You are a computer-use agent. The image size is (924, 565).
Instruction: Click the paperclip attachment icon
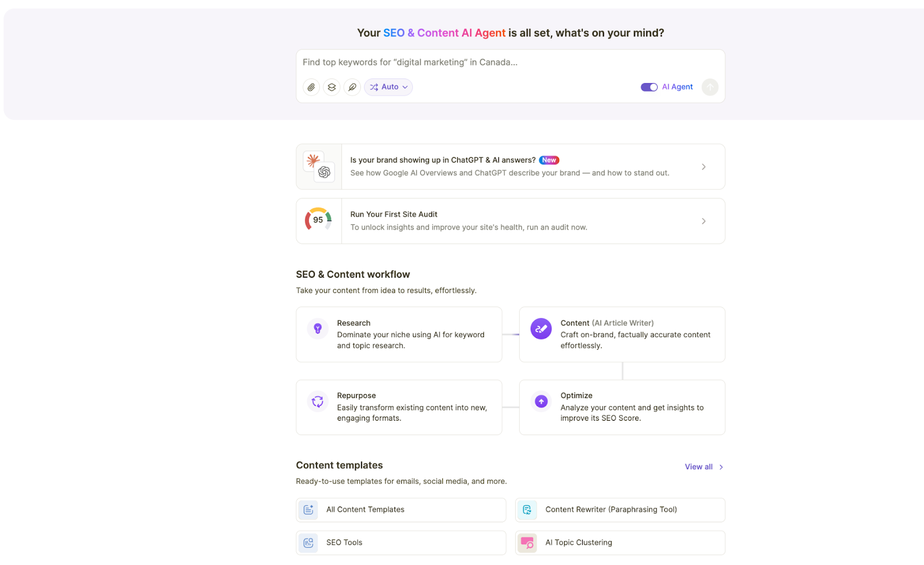311,87
